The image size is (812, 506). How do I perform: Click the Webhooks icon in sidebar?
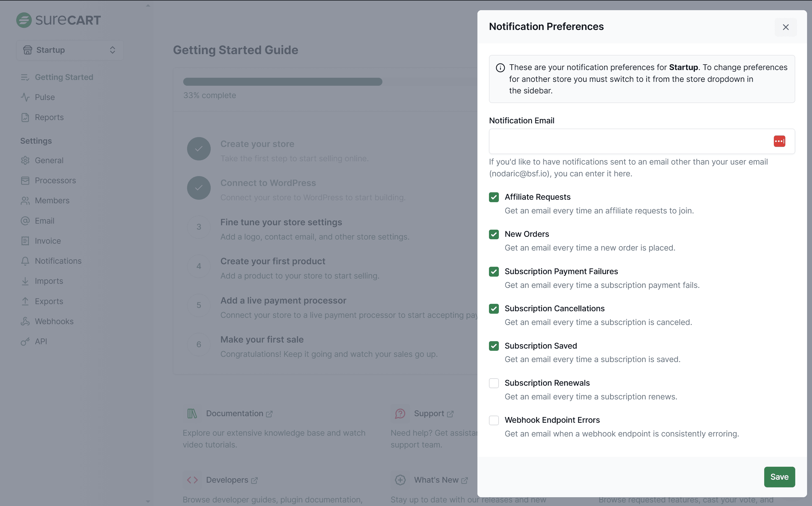25,322
